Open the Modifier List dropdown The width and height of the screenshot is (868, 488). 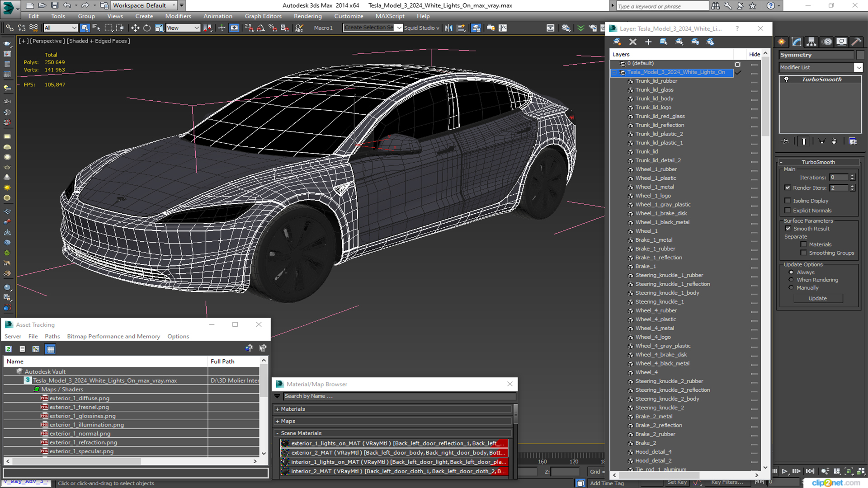pyautogui.click(x=821, y=67)
